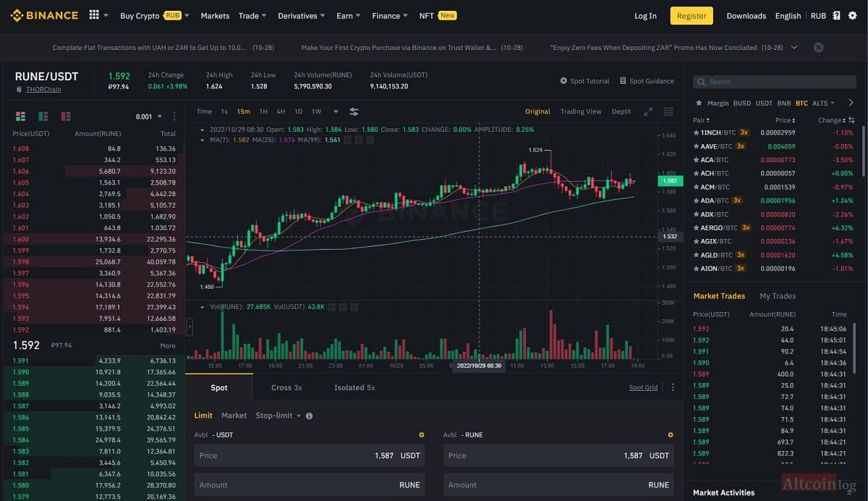Click the sell Amount input field

tap(558, 485)
